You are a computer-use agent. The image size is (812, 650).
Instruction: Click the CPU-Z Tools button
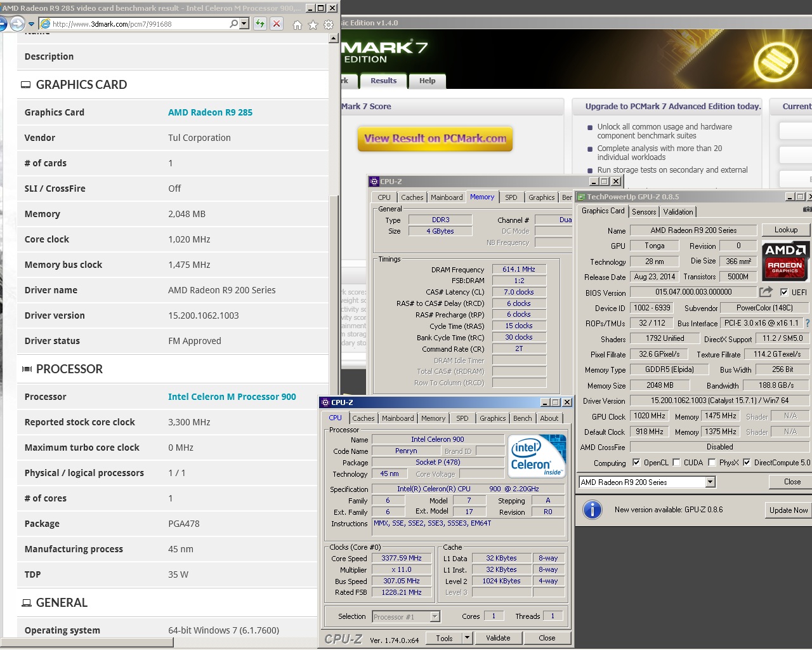tap(444, 638)
